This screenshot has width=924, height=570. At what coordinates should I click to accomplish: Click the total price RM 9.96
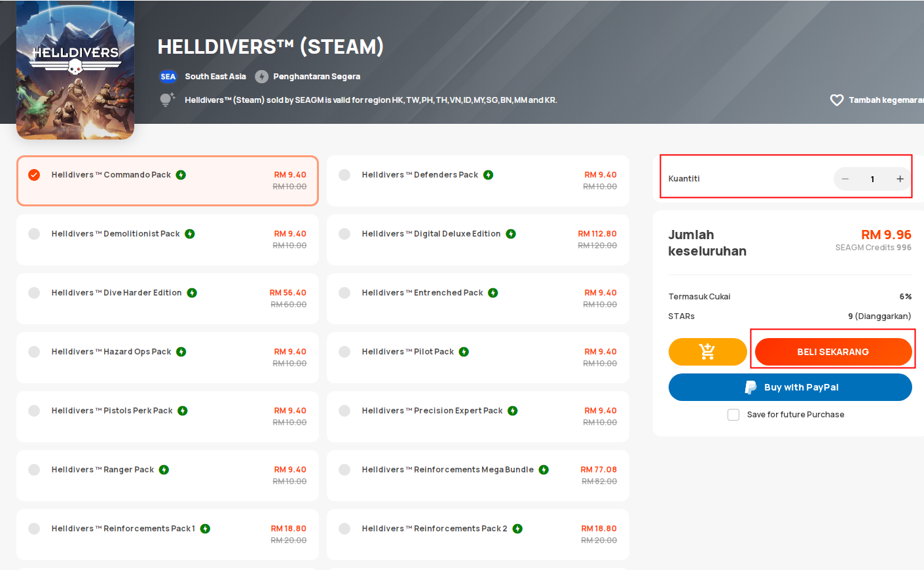(886, 235)
